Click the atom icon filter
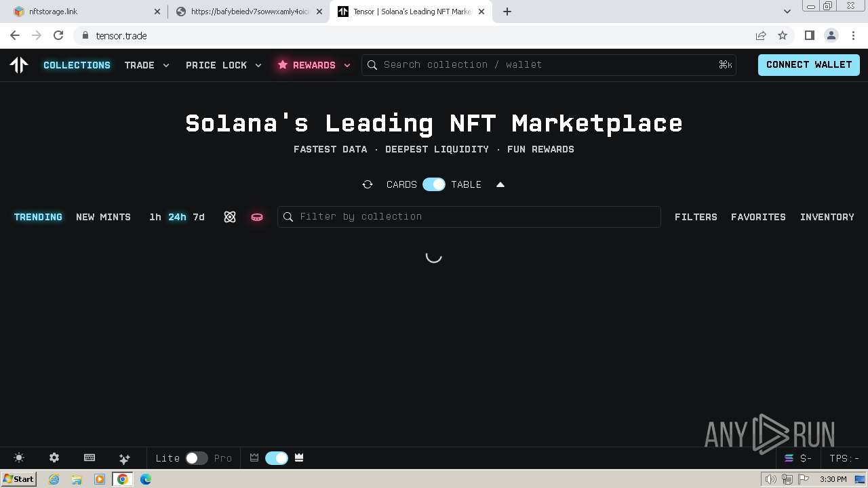 pos(230,217)
